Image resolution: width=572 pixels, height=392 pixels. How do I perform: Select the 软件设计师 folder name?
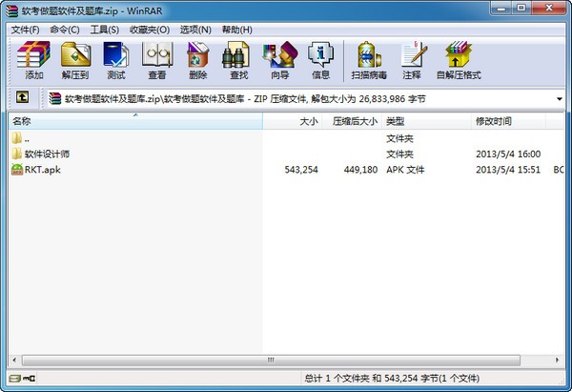(x=47, y=154)
